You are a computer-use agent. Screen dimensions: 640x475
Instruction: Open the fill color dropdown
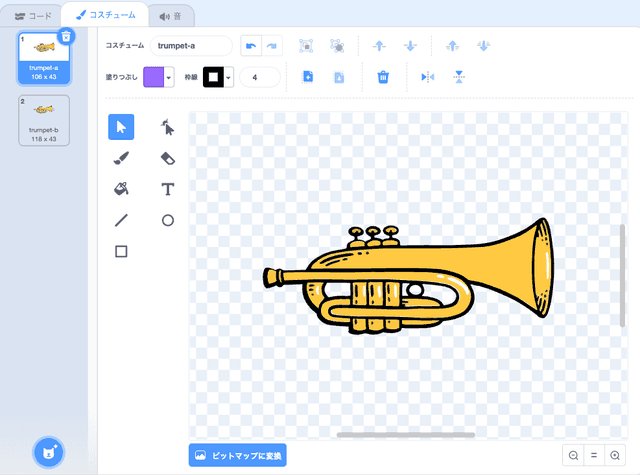pyautogui.click(x=169, y=77)
